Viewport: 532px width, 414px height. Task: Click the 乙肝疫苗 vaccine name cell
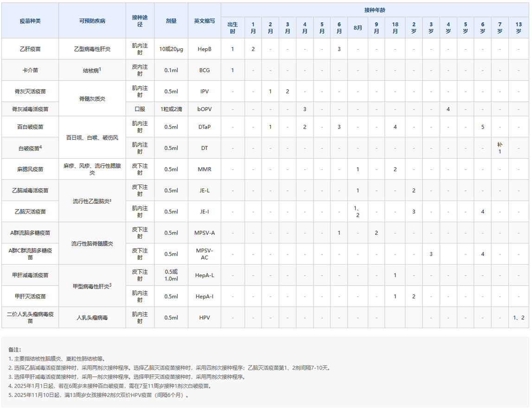[30, 49]
